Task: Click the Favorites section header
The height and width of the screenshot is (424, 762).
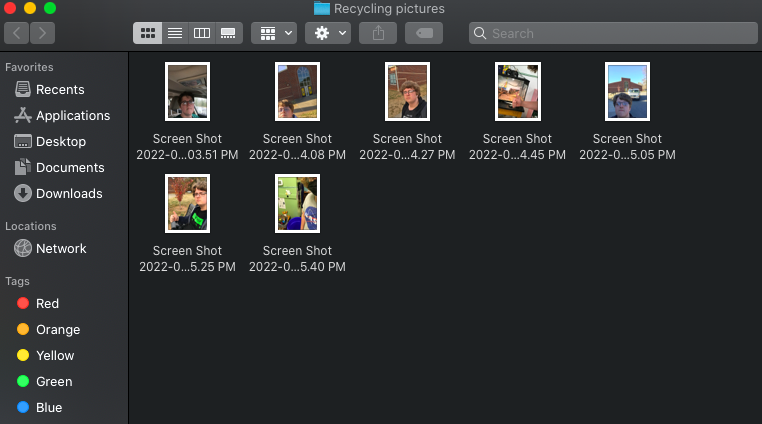Action: (29, 67)
